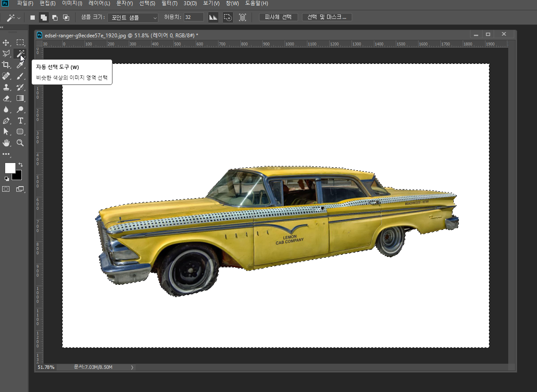The width and height of the screenshot is (537, 392).
Task: Toggle the Anti-alias option icon
Action: point(213,18)
